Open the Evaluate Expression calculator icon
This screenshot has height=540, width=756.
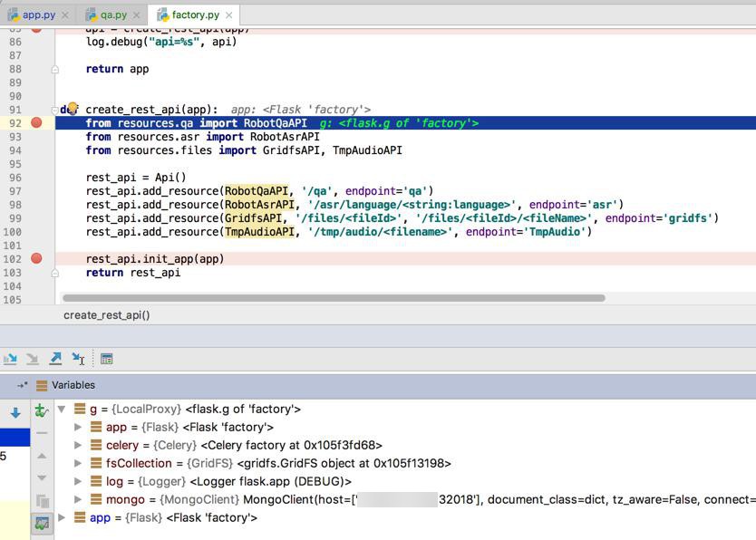point(106,359)
